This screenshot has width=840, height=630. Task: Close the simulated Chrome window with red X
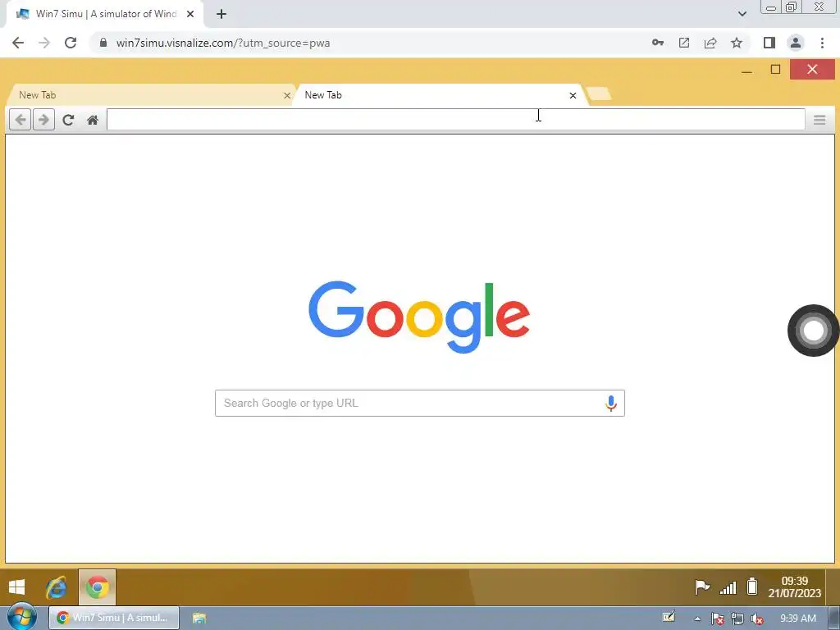click(812, 70)
